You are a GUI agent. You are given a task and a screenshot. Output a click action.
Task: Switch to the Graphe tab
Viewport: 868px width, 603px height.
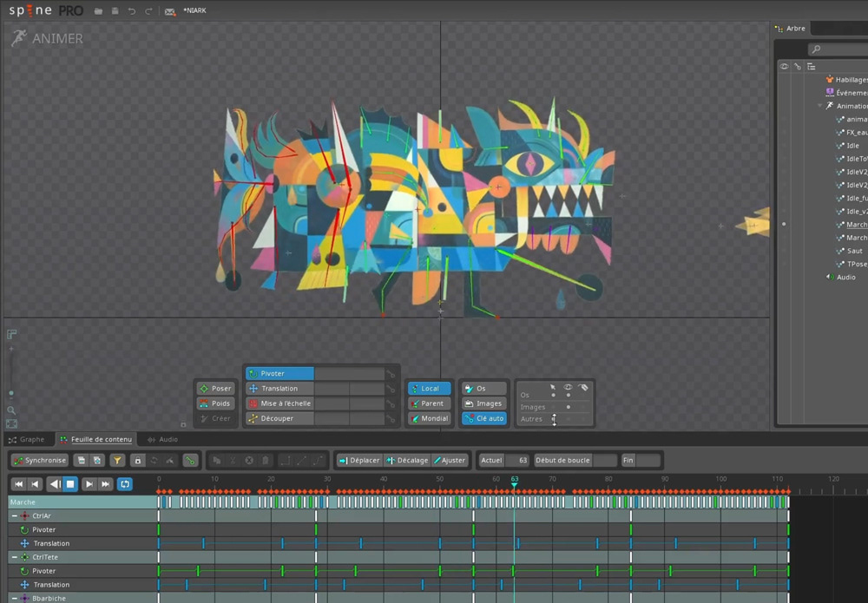coord(27,439)
